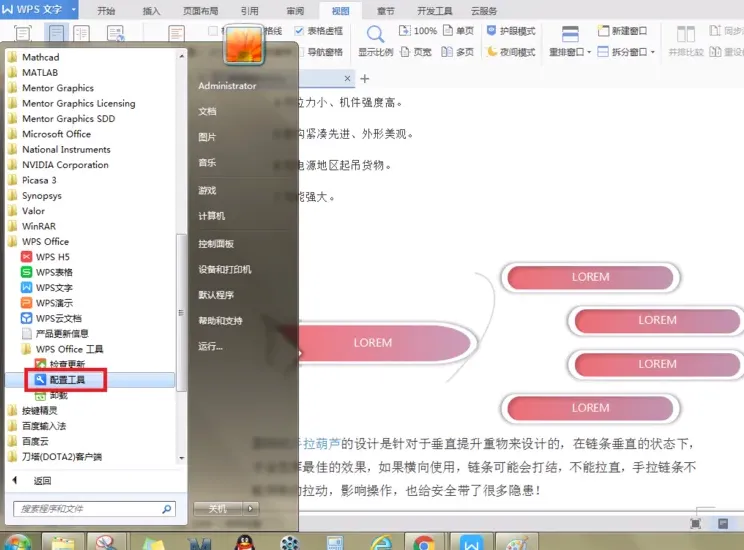
Task: Launch WPS演示 presentation app
Action: tap(46, 303)
